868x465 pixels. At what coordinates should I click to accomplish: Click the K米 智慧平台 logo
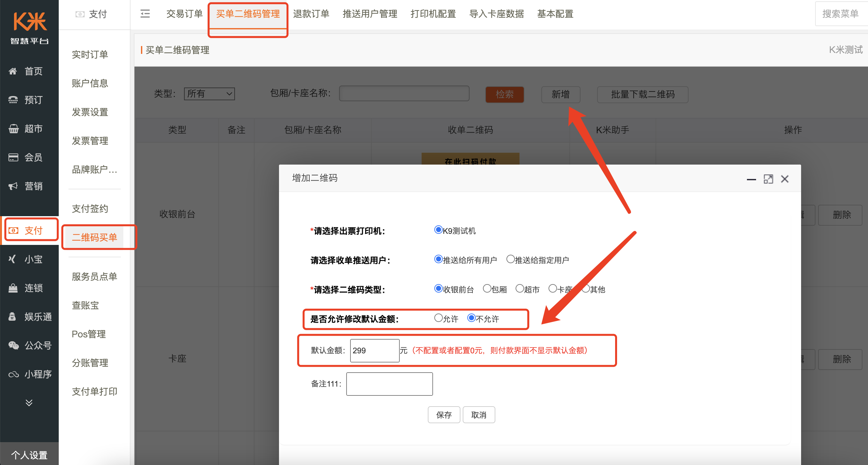pyautogui.click(x=29, y=28)
